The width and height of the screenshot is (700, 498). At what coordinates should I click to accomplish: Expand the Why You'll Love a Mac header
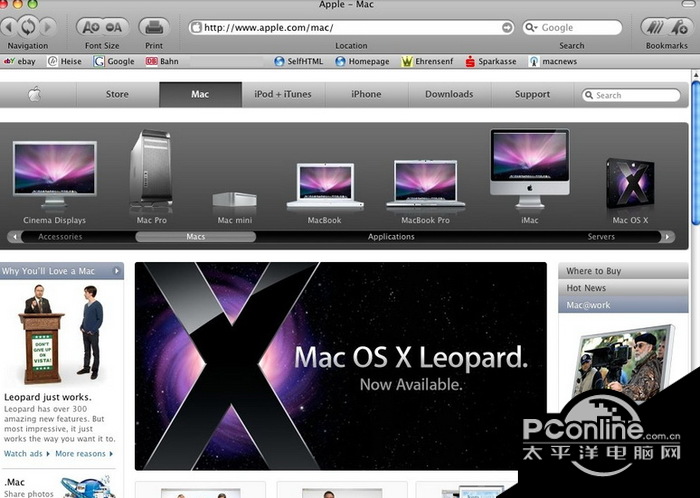click(x=62, y=271)
